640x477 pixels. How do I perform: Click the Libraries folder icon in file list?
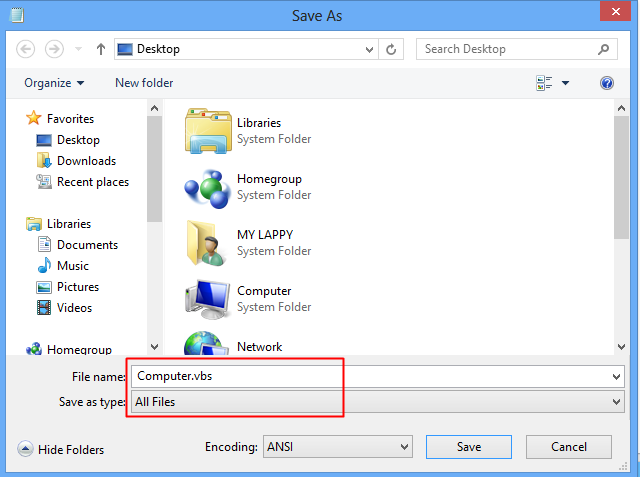pos(208,131)
